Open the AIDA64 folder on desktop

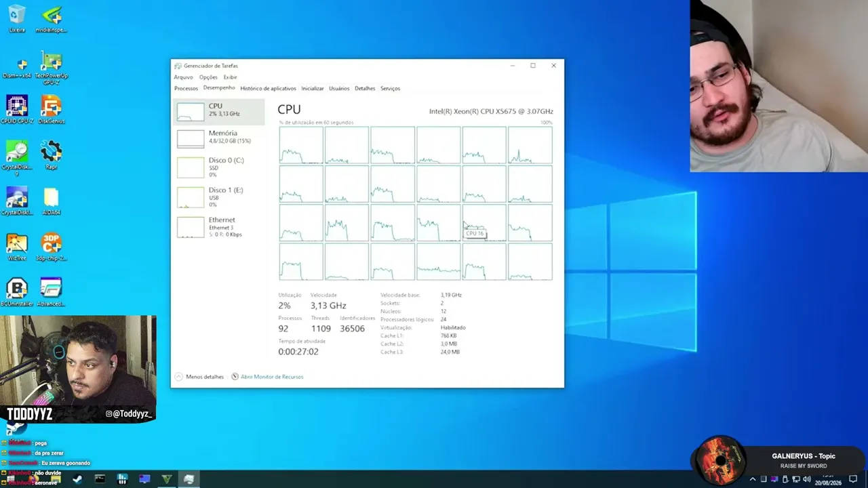pos(52,201)
